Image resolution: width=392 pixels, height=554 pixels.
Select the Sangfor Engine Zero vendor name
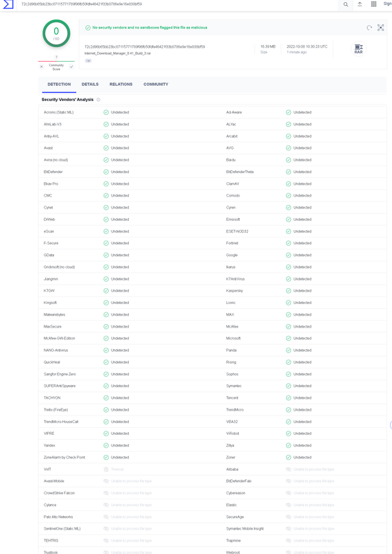(60, 374)
